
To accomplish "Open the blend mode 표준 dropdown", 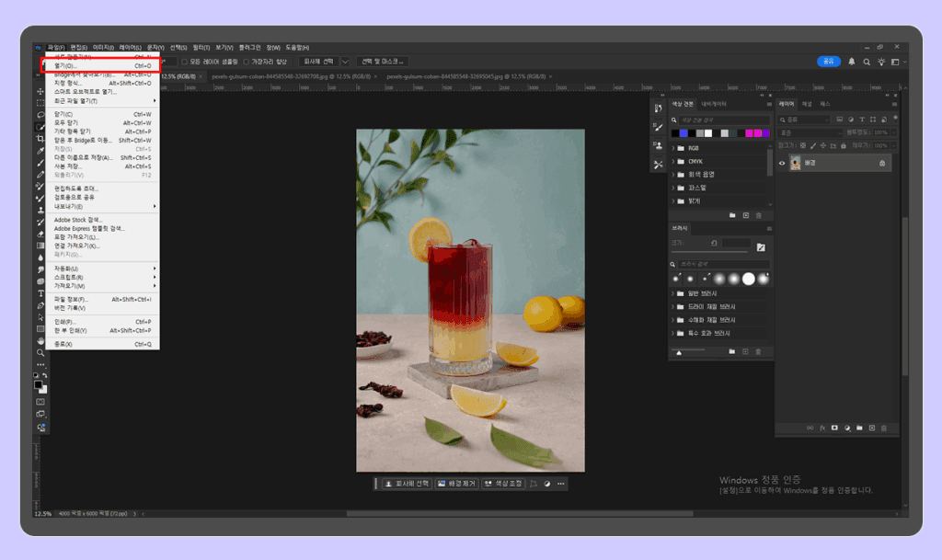I will [x=810, y=132].
